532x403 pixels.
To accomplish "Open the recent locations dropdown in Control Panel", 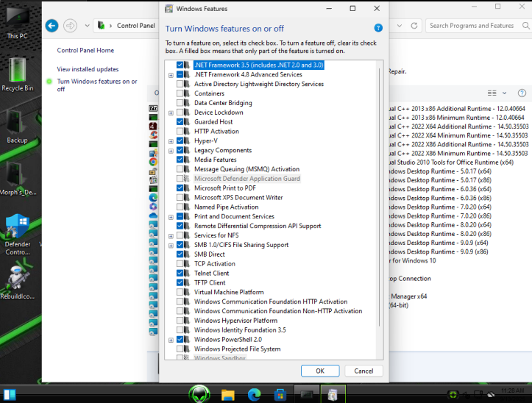I will pyautogui.click(x=88, y=26).
